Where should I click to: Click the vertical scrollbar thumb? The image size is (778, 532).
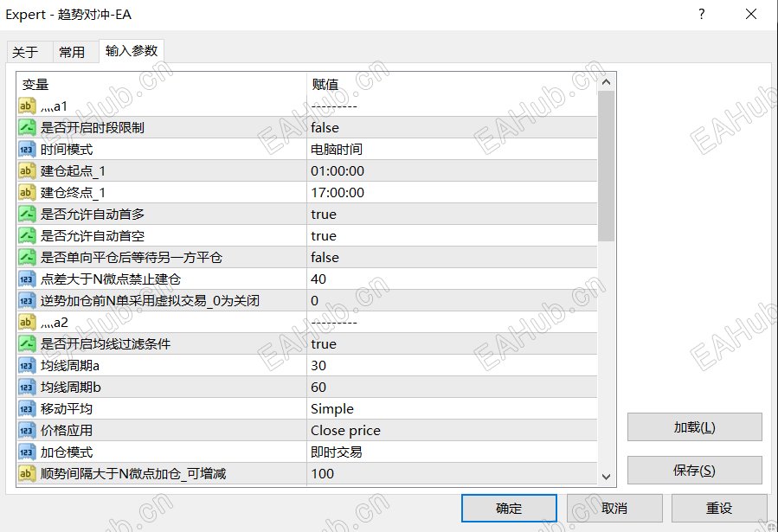(x=607, y=166)
